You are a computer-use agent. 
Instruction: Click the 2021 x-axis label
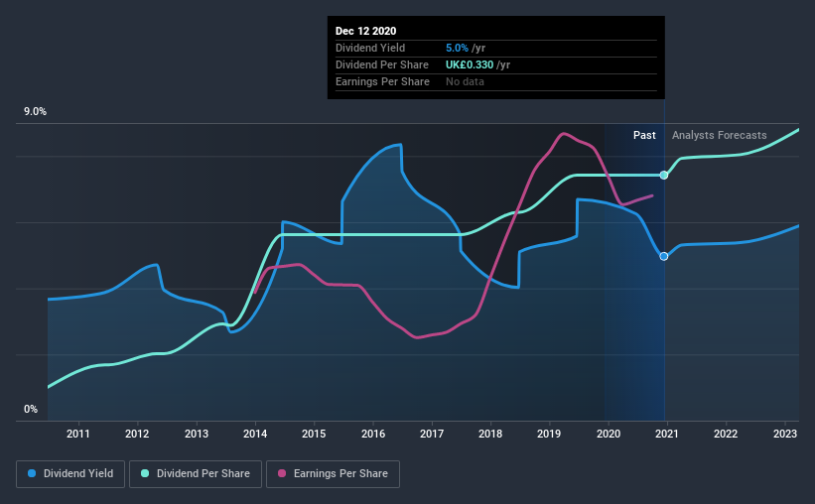point(667,434)
